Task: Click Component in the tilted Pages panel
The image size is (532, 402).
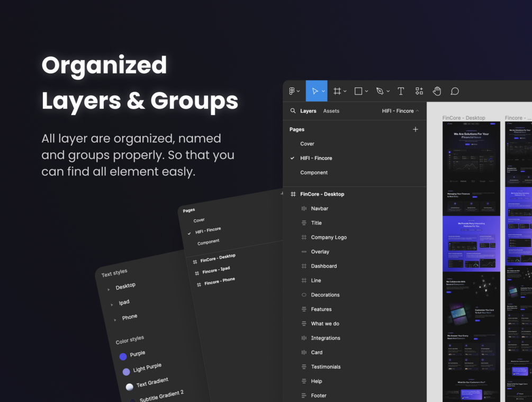Action: (209, 242)
